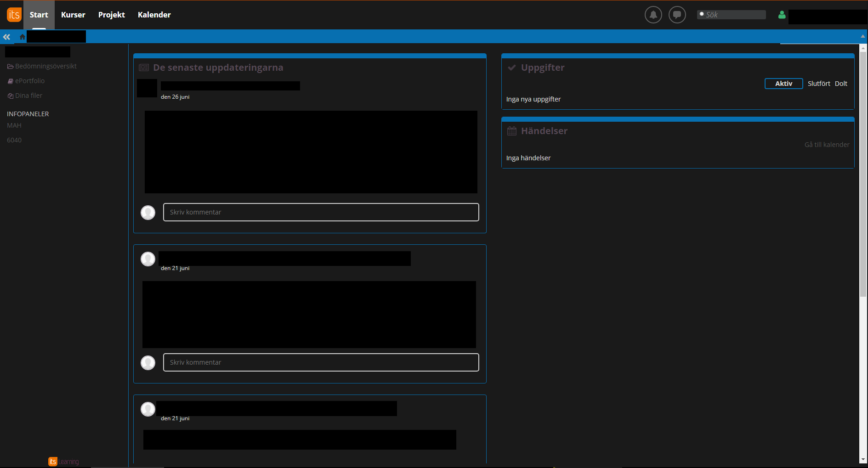Open the Kurser menu
The width and height of the screenshot is (868, 468).
coord(73,15)
